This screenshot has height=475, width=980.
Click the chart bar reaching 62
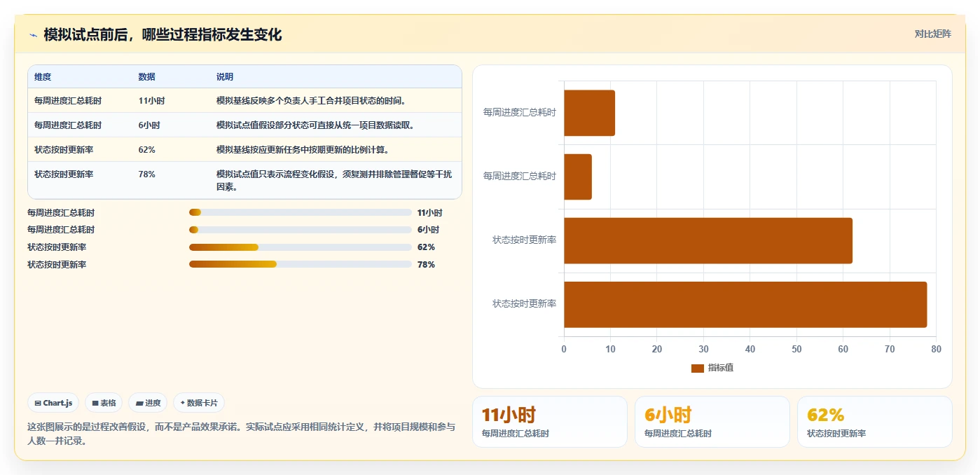click(708, 241)
